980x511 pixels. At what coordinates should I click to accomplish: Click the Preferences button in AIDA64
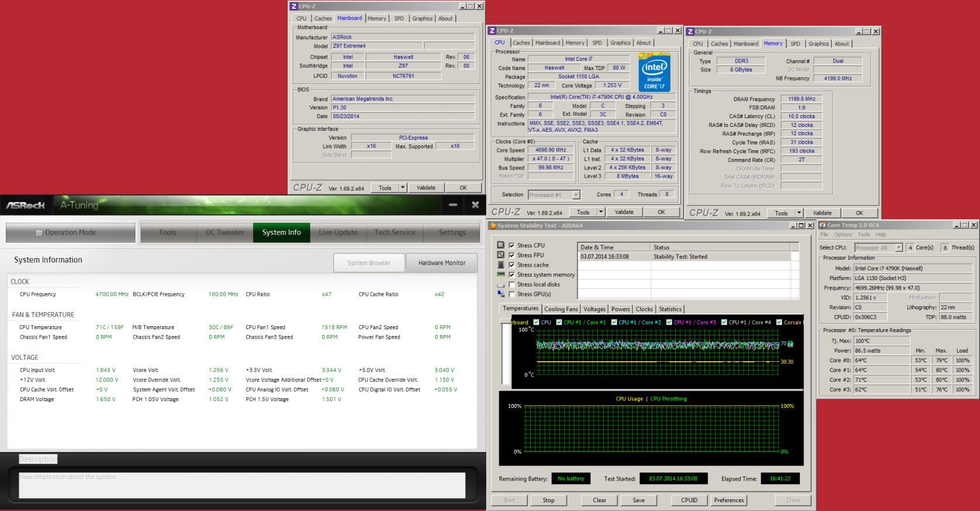(x=729, y=500)
